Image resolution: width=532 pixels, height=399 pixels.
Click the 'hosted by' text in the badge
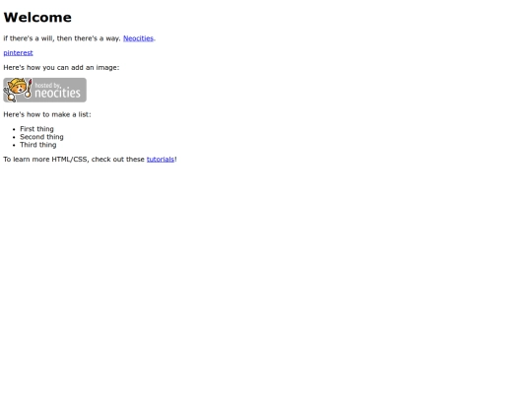47,85
